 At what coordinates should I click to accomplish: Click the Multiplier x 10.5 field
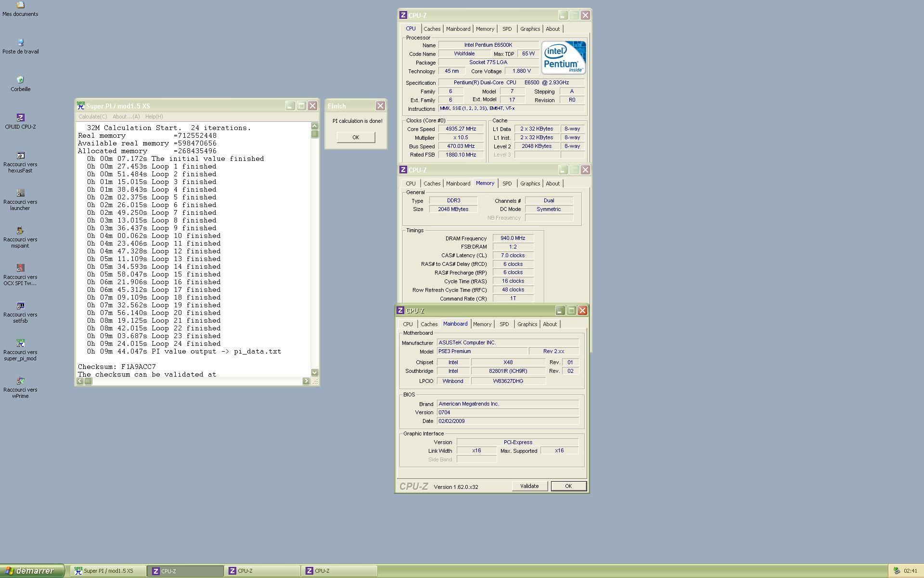pos(461,138)
